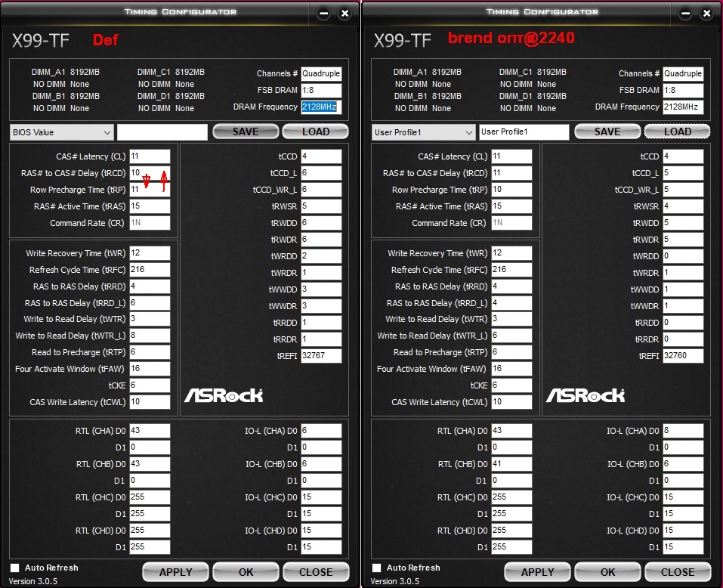Click tRWSR value 4 in right brend window
This screenshot has height=588, width=723.
(x=684, y=206)
